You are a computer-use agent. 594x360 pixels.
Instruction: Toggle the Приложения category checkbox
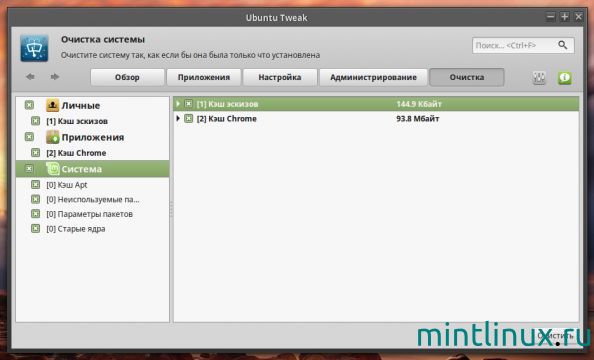click(29, 137)
